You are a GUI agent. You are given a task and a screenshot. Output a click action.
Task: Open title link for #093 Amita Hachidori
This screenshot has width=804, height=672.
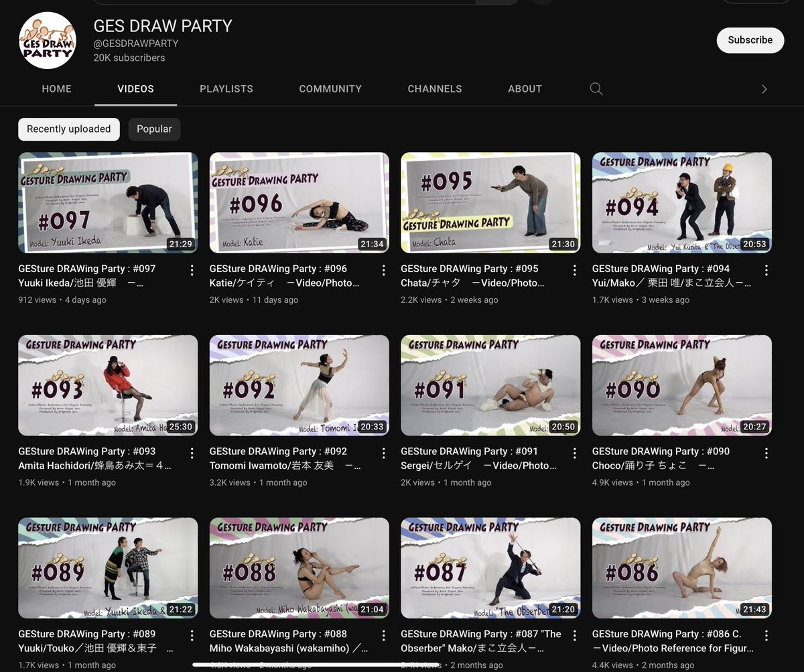click(x=94, y=458)
